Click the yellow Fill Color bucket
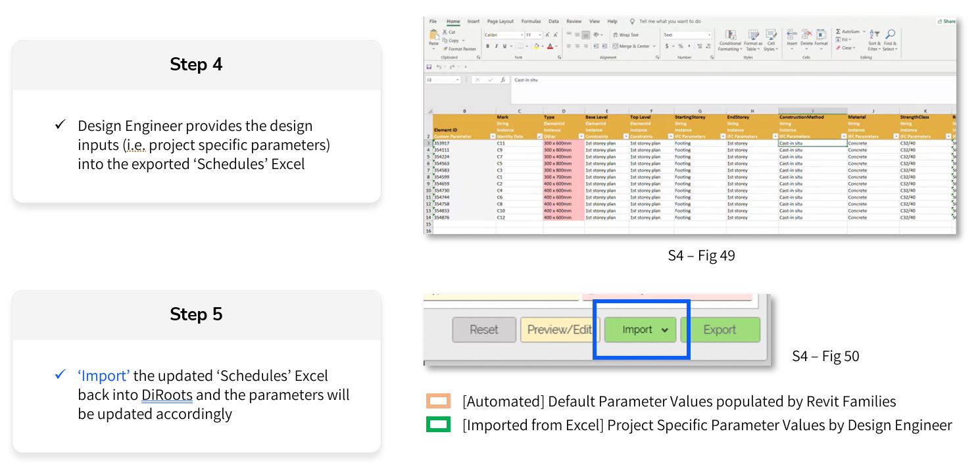This screenshot has width=980, height=467. click(x=536, y=46)
